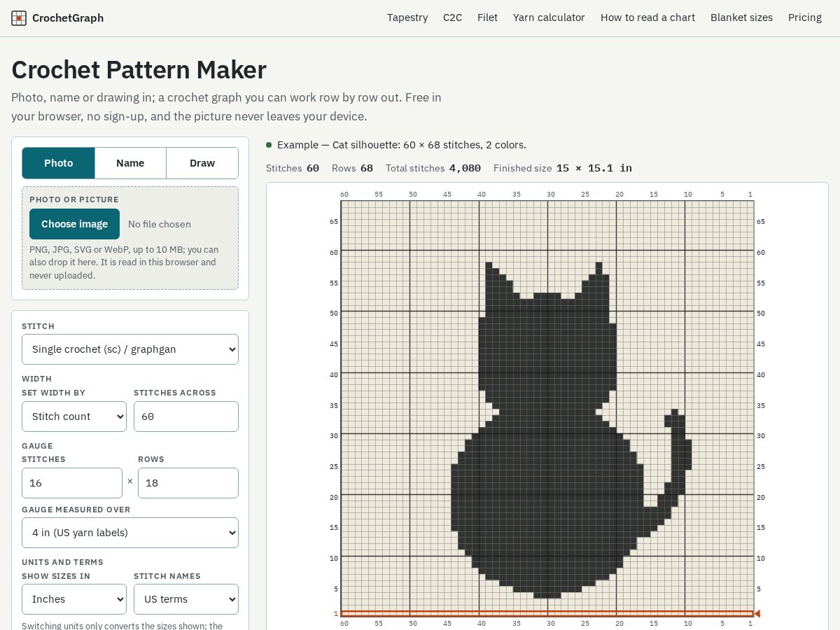
Task: Click the highlighted row 1 on chart
Action: click(547, 614)
